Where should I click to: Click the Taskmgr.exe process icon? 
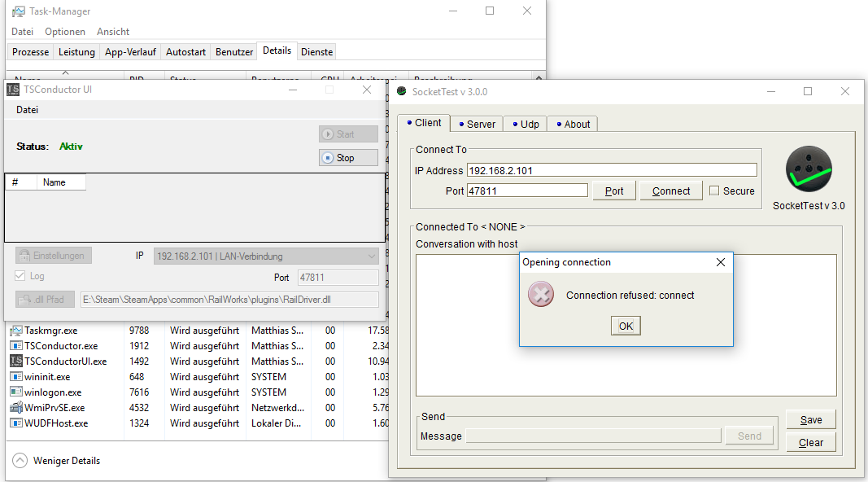[16, 331]
